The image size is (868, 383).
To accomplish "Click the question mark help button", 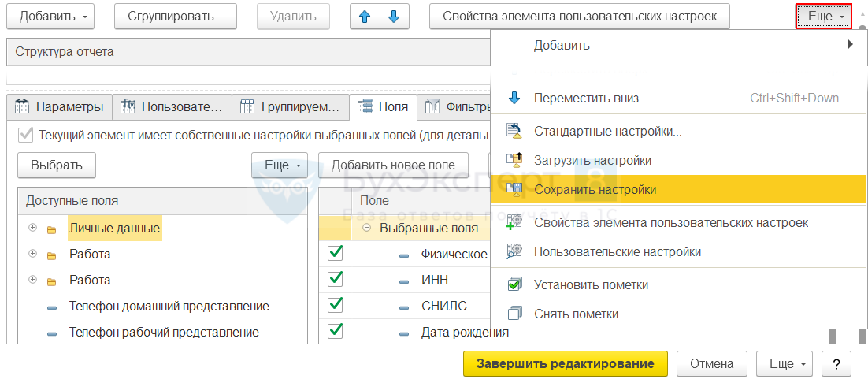I will (x=836, y=363).
